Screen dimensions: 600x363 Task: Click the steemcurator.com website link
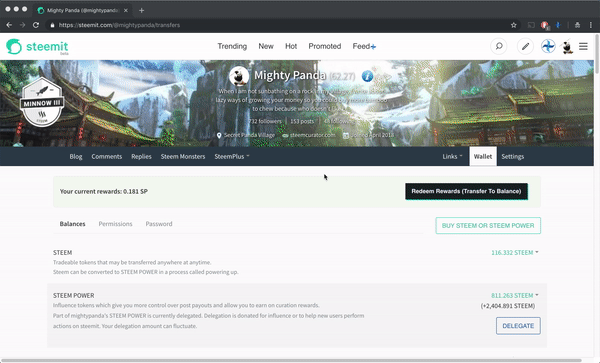(x=312, y=135)
